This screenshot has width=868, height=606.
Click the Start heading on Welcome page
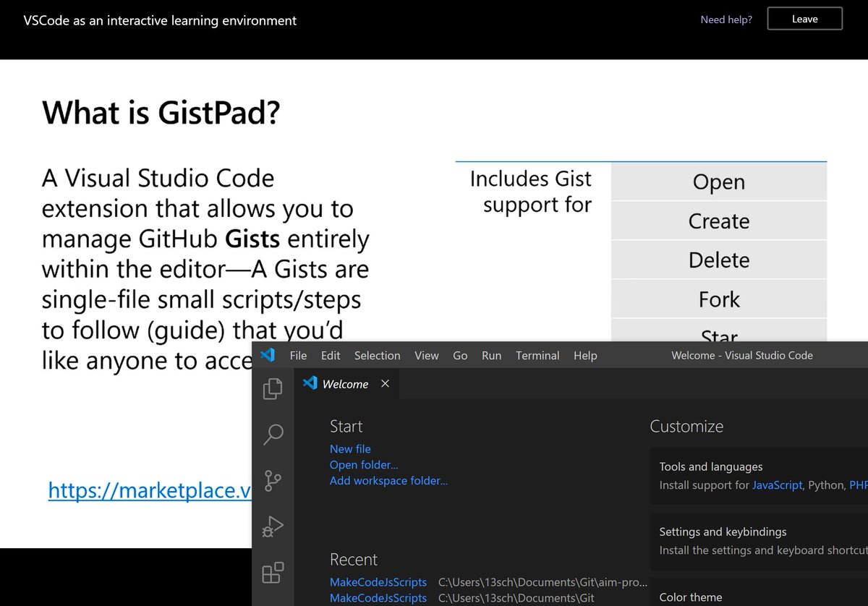coord(346,426)
